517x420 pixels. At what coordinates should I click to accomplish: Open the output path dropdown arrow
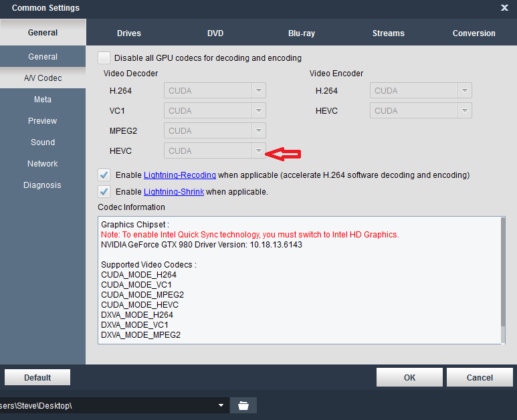pos(221,405)
